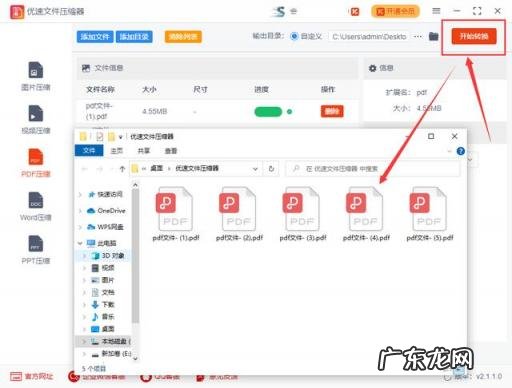
Task: Select 桌面 folder in navigation pane
Action: [x=103, y=329]
